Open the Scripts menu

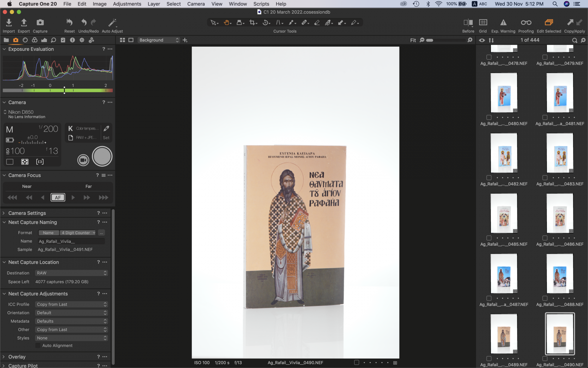(x=261, y=4)
